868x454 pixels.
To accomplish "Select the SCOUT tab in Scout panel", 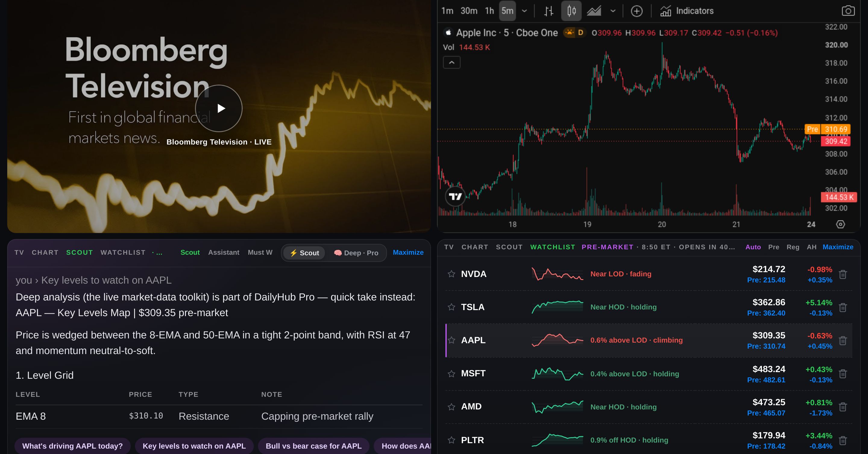I will click(80, 252).
